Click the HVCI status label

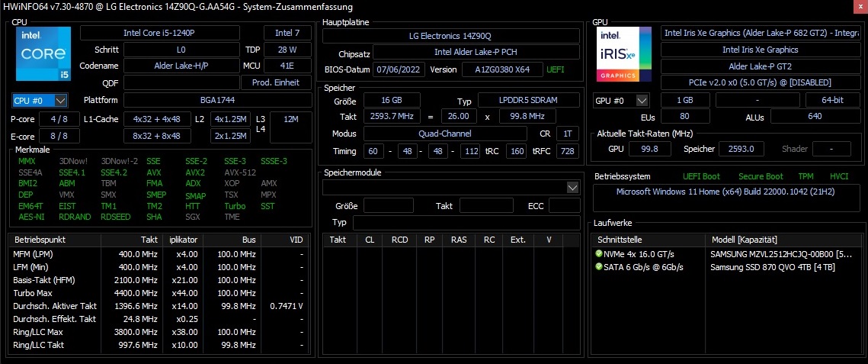pyautogui.click(x=838, y=176)
